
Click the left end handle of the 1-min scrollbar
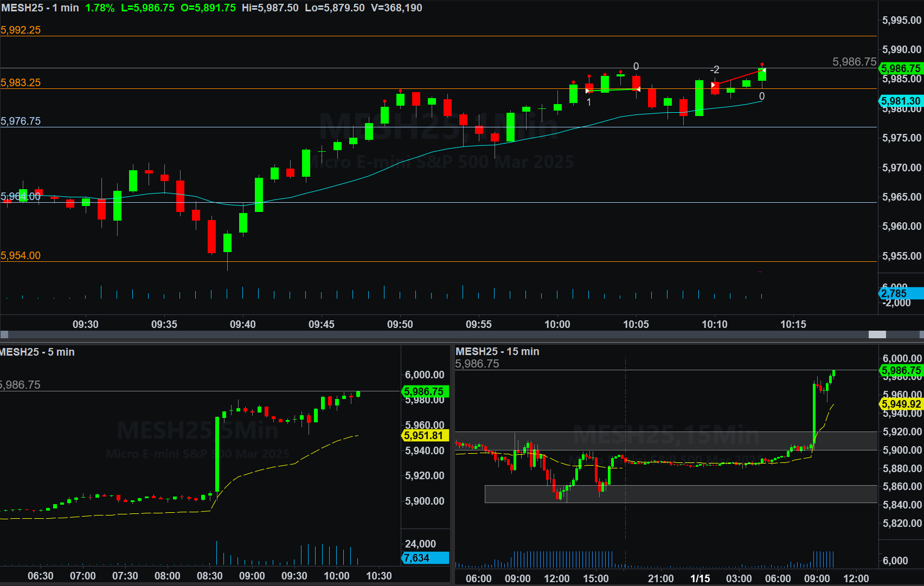pyautogui.click(x=4, y=334)
